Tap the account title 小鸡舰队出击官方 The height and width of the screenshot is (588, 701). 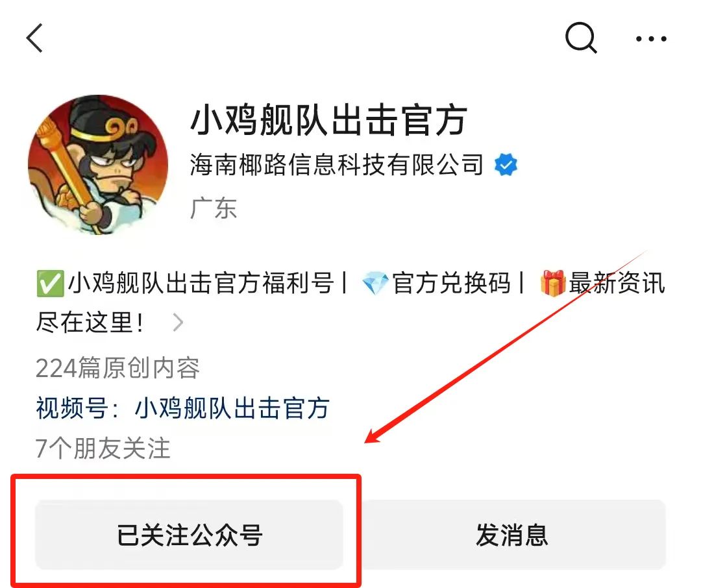pyautogui.click(x=328, y=120)
